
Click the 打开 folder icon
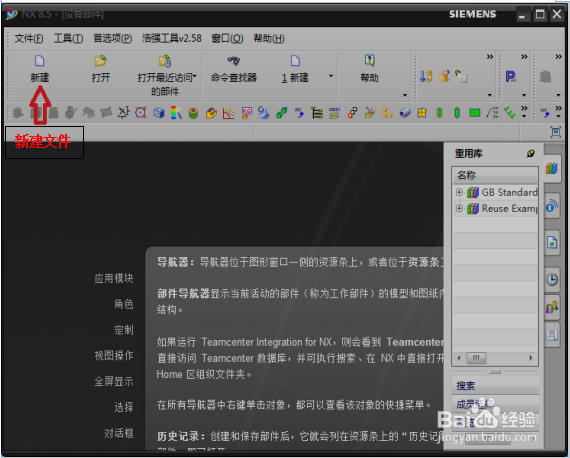pos(100,61)
